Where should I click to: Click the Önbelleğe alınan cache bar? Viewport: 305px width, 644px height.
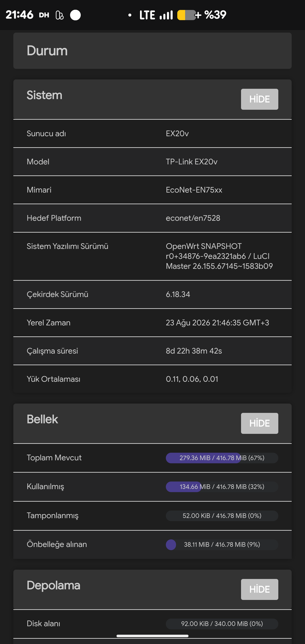click(x=222, y=544)
